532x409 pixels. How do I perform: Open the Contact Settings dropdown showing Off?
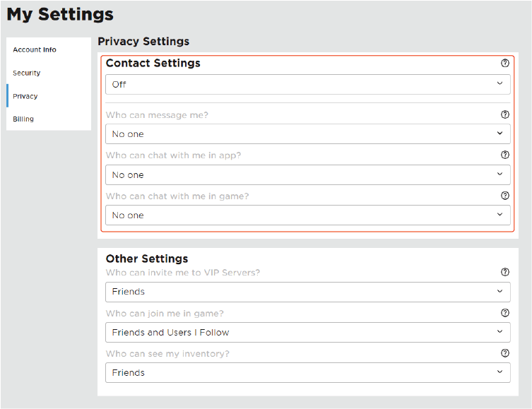[307, 84]
